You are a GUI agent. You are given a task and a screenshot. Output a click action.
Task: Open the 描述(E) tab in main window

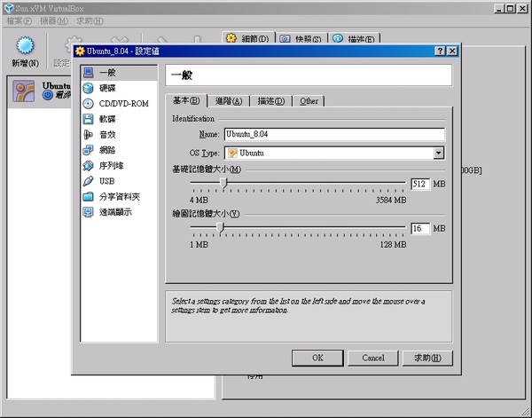pos(354,39)
